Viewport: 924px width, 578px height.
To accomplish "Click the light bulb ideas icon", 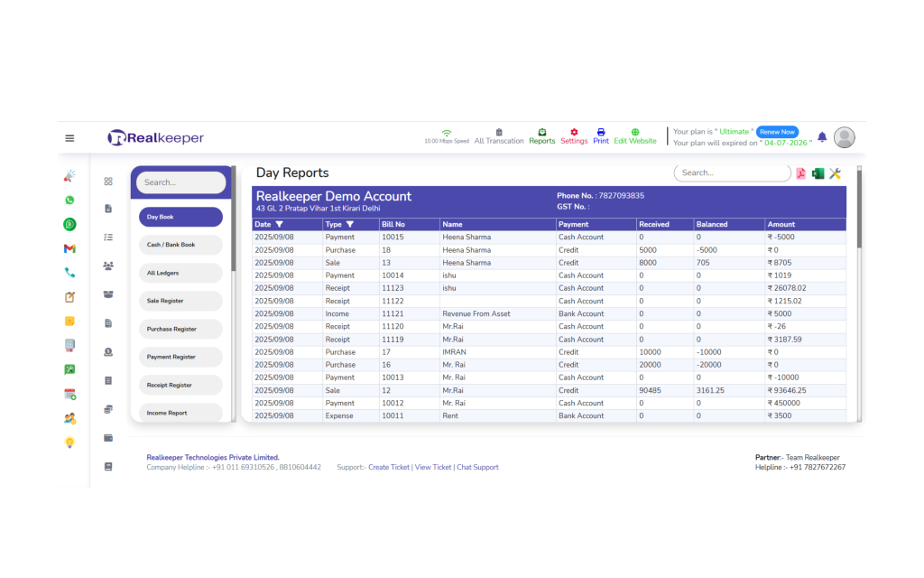I will pos(69,443).
